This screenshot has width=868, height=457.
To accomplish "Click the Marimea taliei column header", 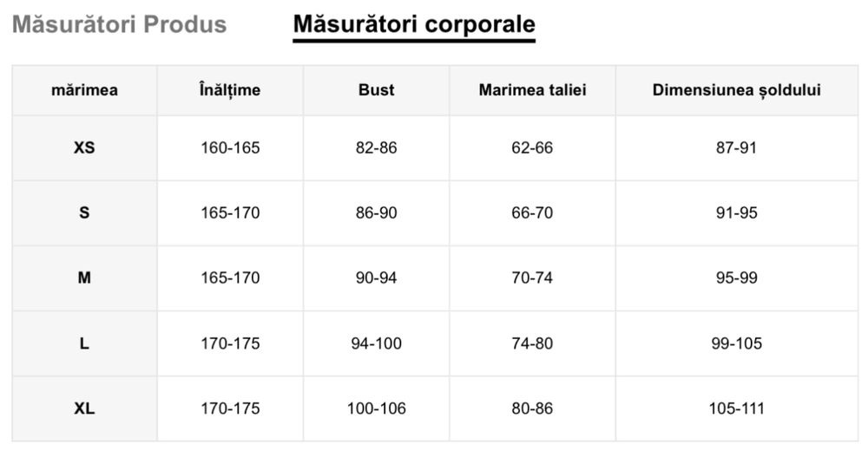I will click(532, 89).
